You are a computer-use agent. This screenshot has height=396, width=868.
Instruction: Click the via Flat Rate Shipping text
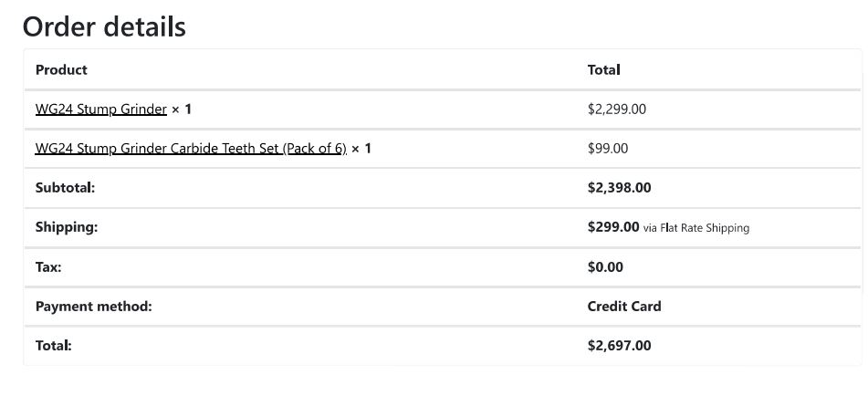pyautogui.click(x=695, y=228)
